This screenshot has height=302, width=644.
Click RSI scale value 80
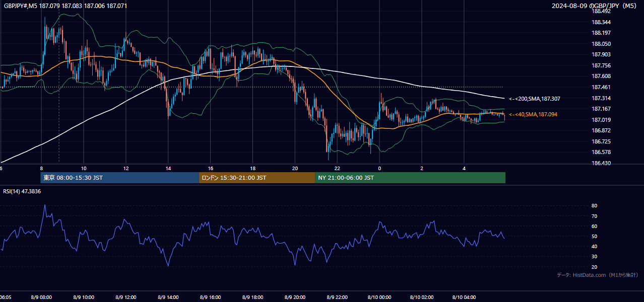coord(595,206)
